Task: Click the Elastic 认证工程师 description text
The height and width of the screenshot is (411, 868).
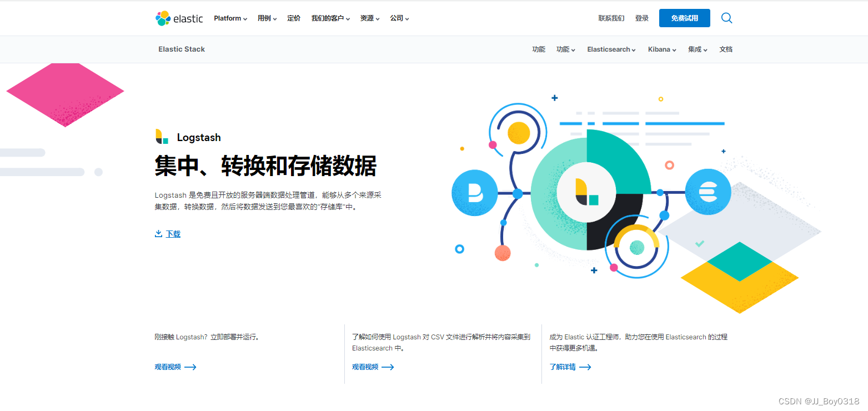Action: point(638,343)
